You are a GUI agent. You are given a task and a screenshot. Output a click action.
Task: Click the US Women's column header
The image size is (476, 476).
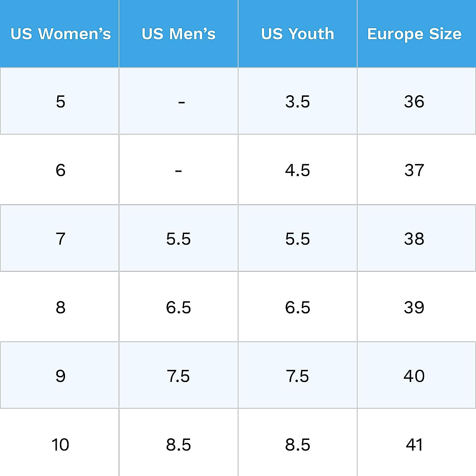click(60, 34)
